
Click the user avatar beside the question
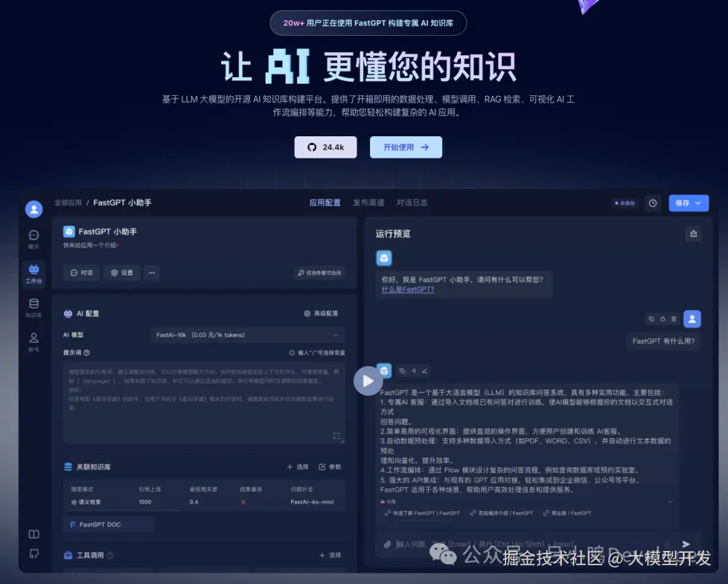coord(692,319)
